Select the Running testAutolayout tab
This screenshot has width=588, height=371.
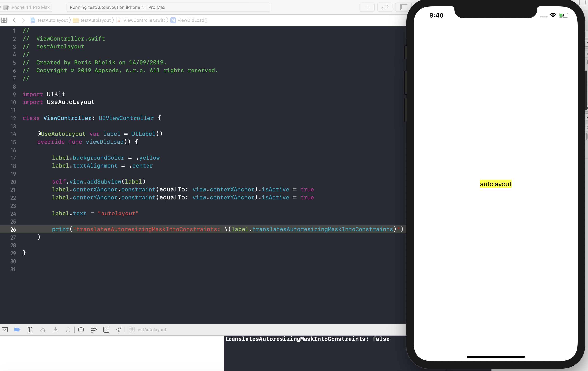pos(167,7)
